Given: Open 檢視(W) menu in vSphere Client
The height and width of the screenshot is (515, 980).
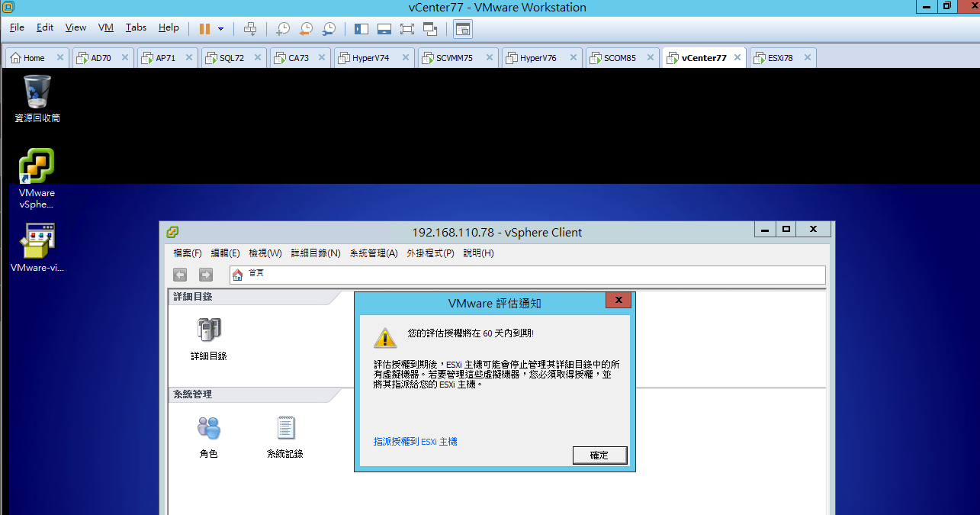Looking at the screenshot, I should pyautogui.click(x=265, y=253).
